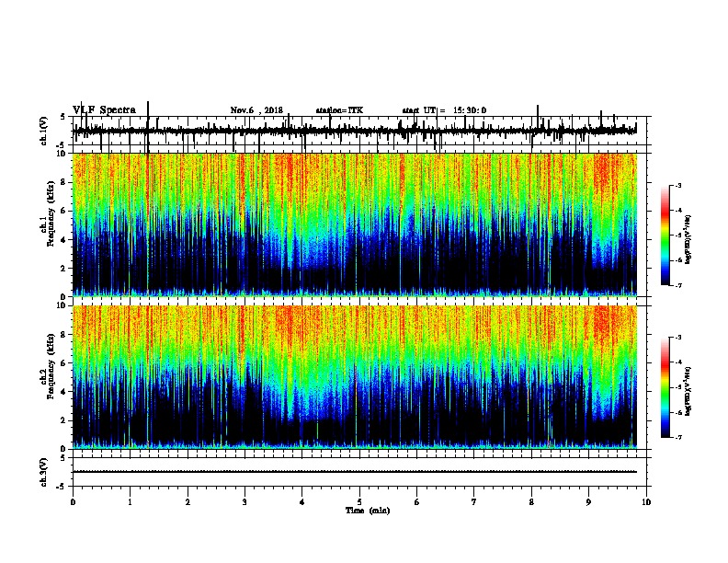Click the time axis tick label "7"
This screenshot has height=563, width=728.
click(474, 502)
